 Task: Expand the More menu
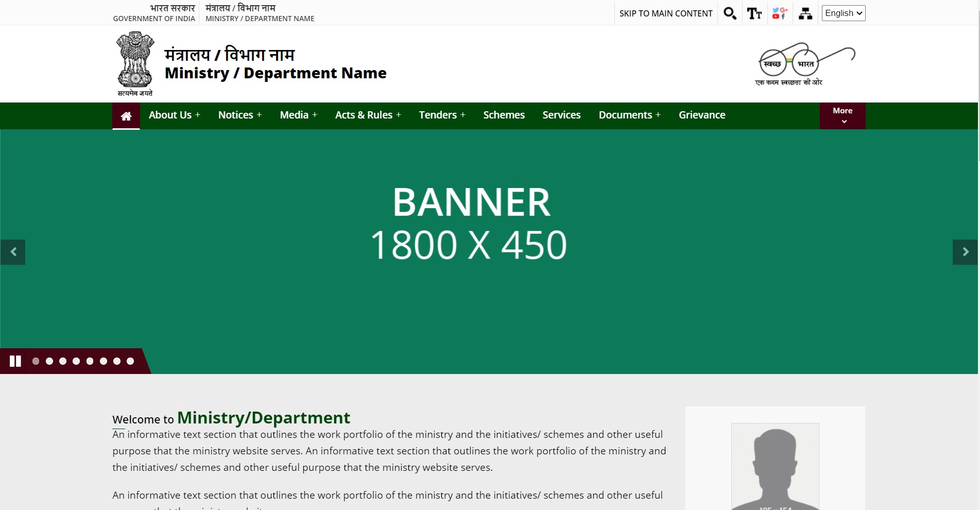[x=843, y=116]
